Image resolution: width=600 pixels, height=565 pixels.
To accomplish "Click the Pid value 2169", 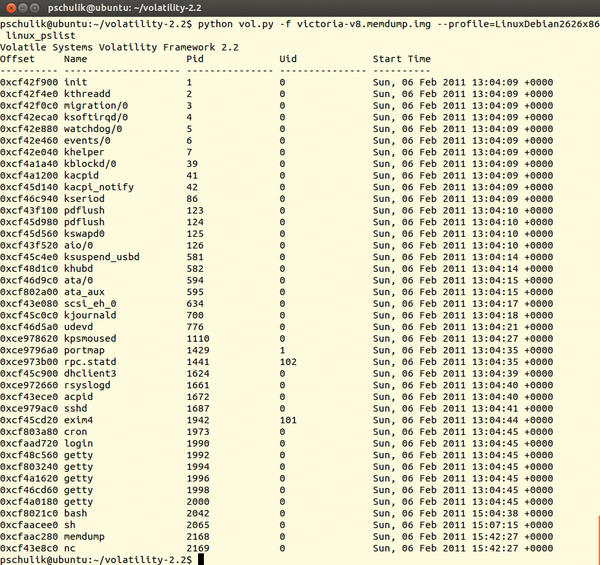I will pos(198,549).
